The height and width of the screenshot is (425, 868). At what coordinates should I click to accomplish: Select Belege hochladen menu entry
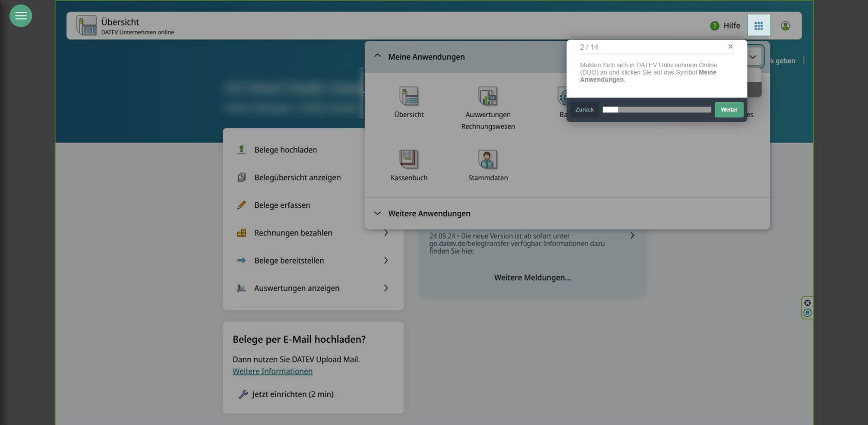click(x=285, y=150)
